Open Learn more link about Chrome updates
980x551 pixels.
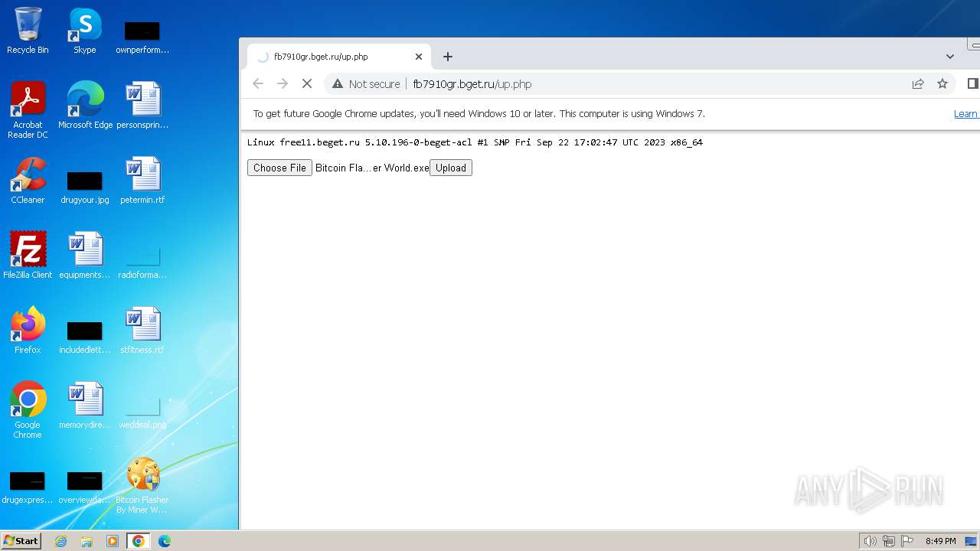[966, 114]
